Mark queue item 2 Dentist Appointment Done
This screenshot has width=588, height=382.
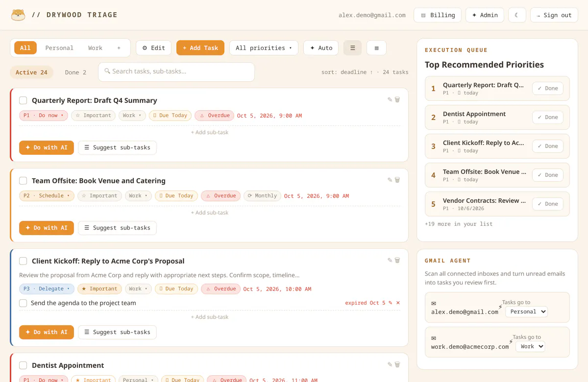[548, 118]
